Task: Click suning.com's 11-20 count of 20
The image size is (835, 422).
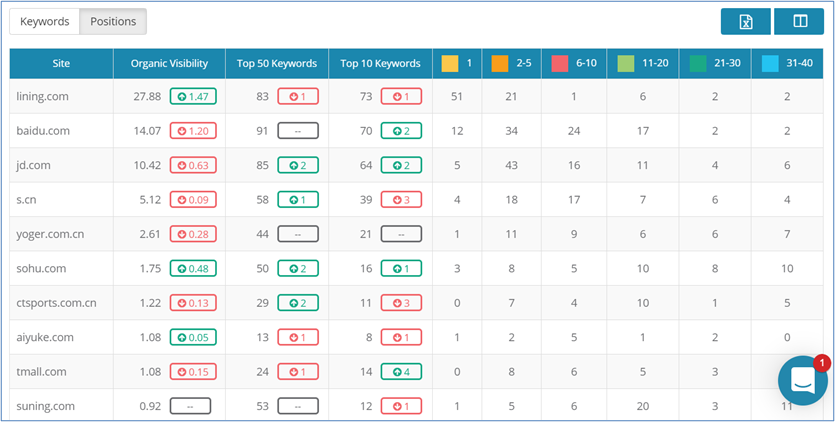Action: pyautogui.click(x=643, y=406)
